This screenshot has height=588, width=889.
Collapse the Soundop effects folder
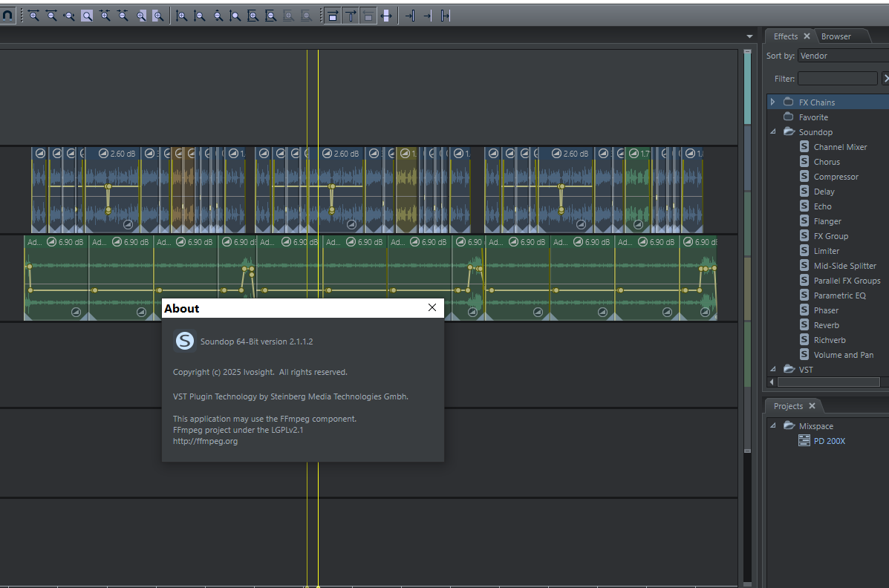pyautogui.click(x=772, y=132)
